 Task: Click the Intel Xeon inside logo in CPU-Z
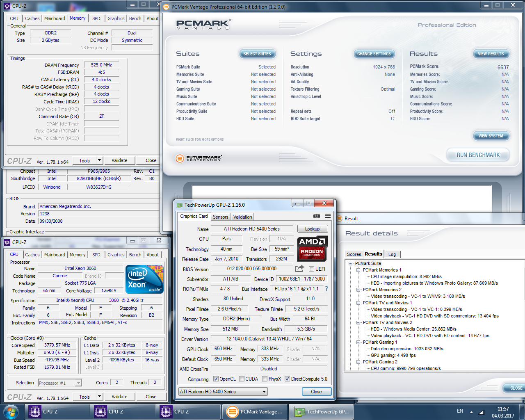pos(144,279)
